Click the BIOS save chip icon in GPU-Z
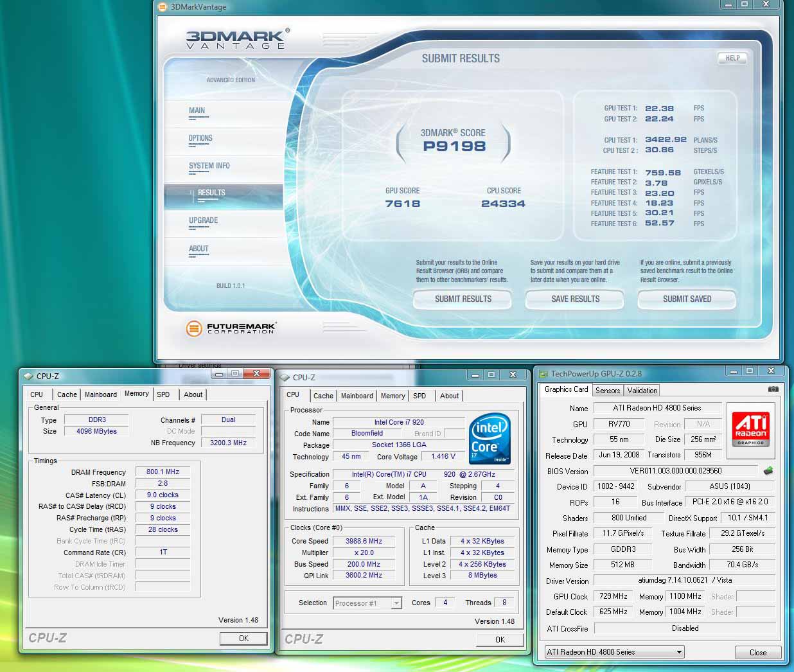 (x=768, y=471)
